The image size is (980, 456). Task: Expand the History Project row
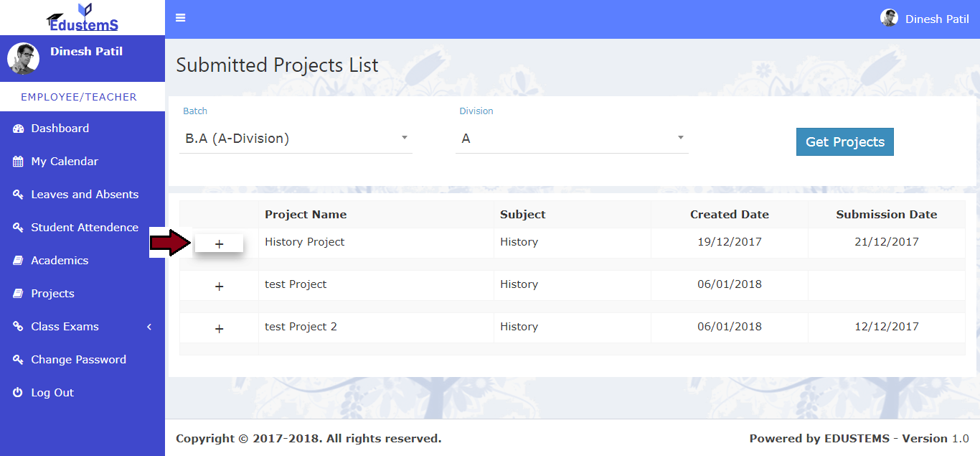pyautogui.click(x=220, y=244)
